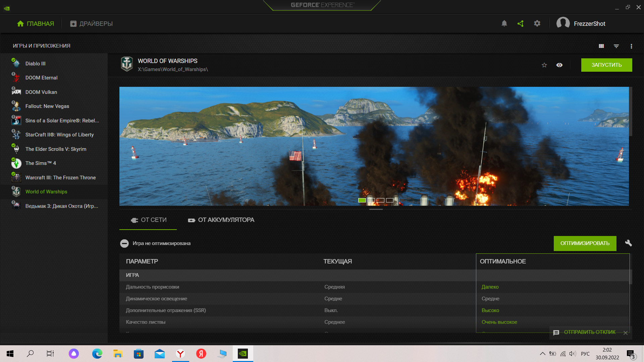Viewport: 644px width, 362px height.
Task: Open the ГЛАВНАЯ home tab
Action: coord(35,23)
